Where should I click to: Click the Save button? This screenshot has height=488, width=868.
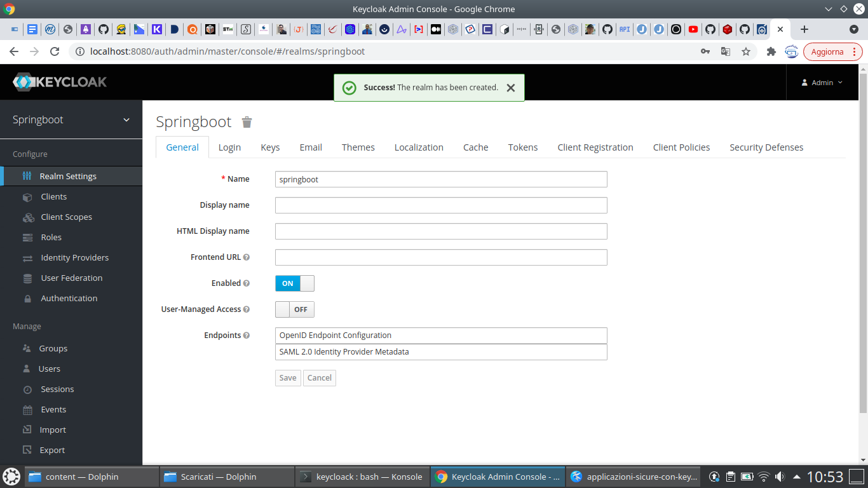tap(288, 378)
